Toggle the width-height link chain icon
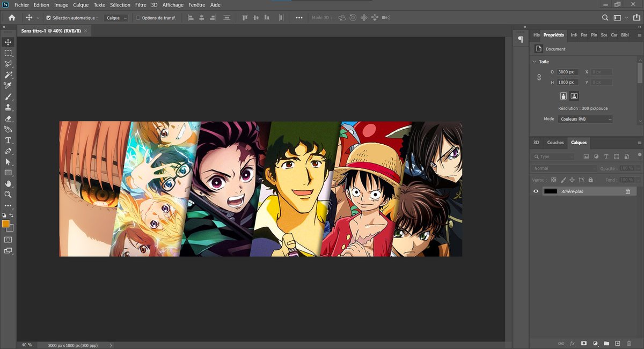Screen dimensions: 644x349 (x=539, y=77)
